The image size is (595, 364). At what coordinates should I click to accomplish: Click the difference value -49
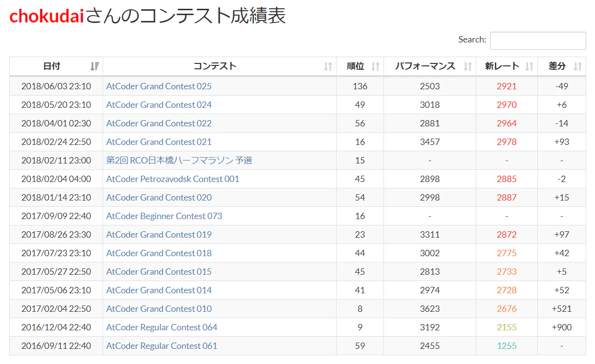(562, 86)
